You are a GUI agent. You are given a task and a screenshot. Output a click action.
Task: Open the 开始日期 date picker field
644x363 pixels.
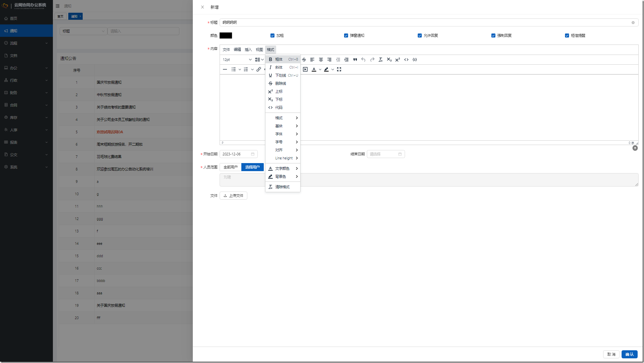(238, 154)
